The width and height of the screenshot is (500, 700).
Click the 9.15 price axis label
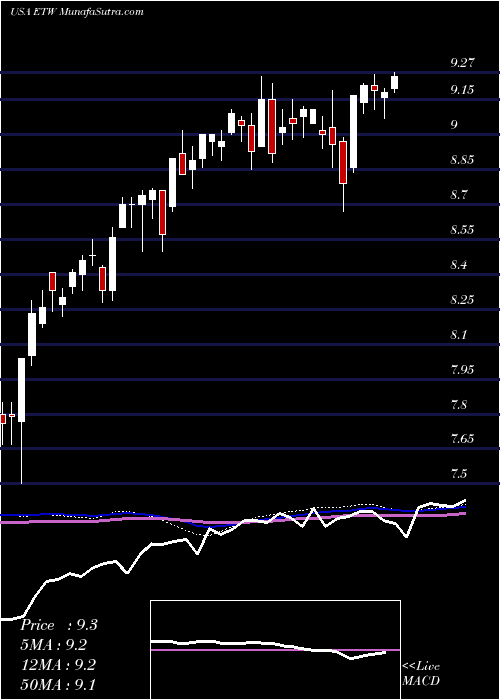pyautogui.click(x=462, y=91)
